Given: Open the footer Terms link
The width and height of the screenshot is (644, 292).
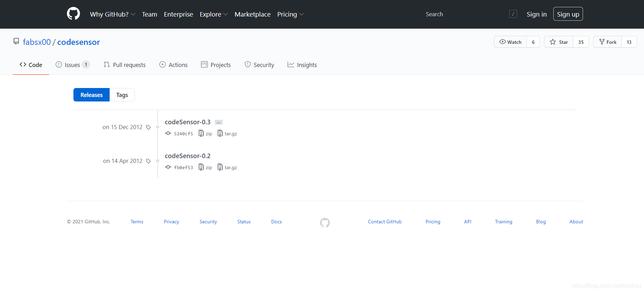Looking at the screenshot, I should tap(137, 222).
